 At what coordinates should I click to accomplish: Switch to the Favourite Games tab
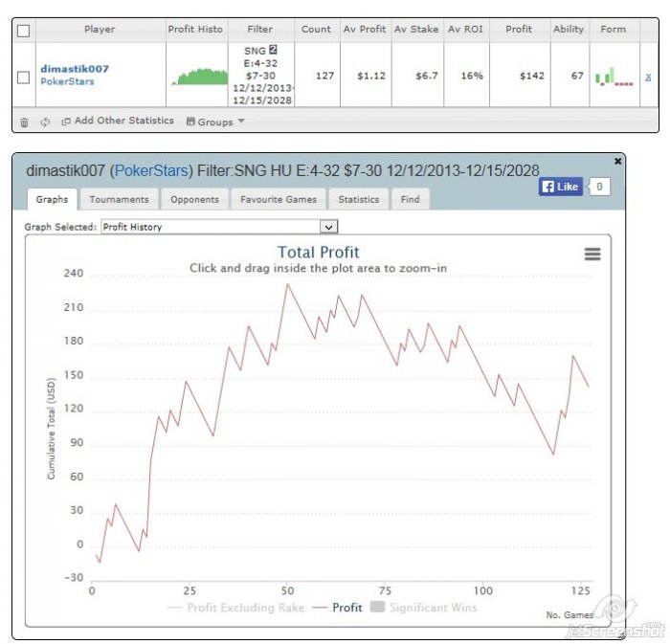pyautogui.click(x=279, y=199)
